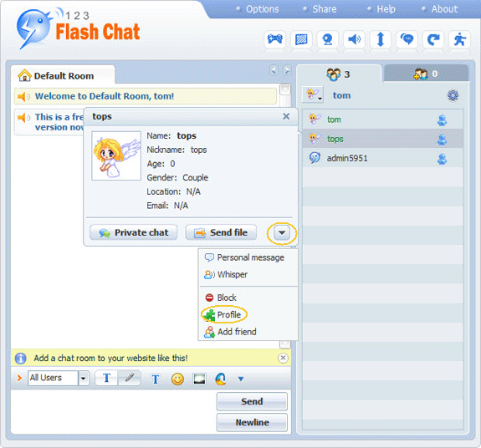Switch to the users tab showing 3
Viewport: 481px width, 448px height.
[x=338, y=74]
